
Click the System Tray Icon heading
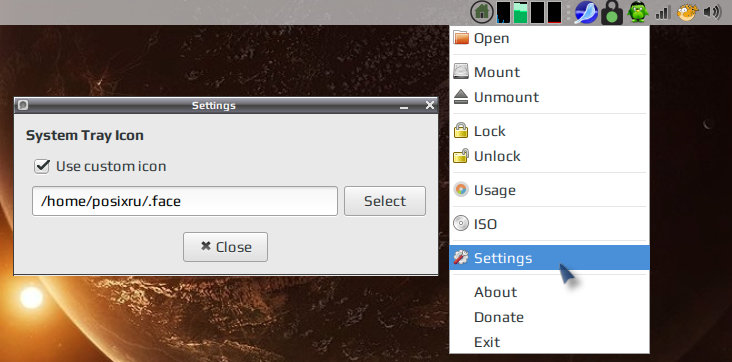84,136
